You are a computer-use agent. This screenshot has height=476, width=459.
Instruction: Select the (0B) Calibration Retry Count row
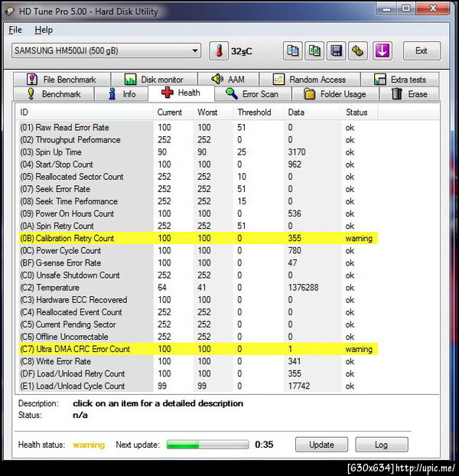pyautogui.click(x=197, y=238)
